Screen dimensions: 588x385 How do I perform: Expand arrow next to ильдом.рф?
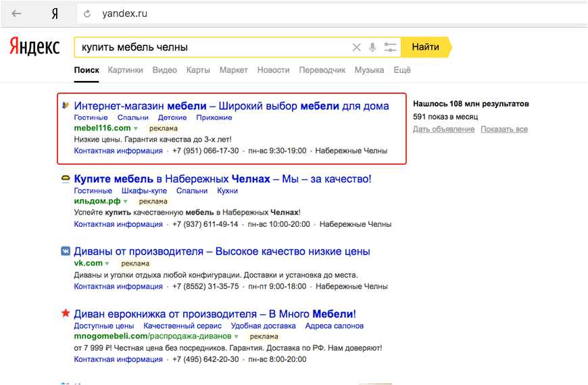(126, 201)
